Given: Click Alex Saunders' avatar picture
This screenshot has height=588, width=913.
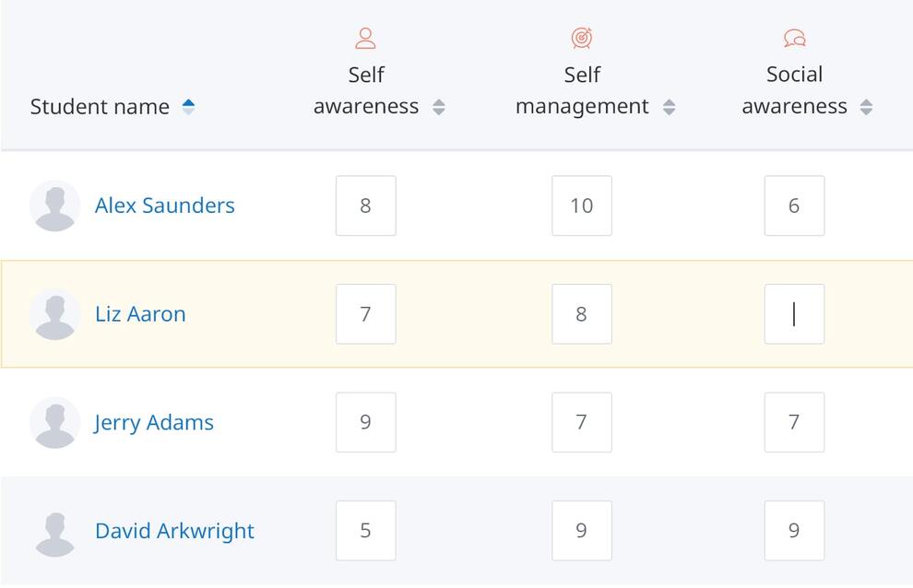Looking at the screenshot, I should (x=54, y=206).
